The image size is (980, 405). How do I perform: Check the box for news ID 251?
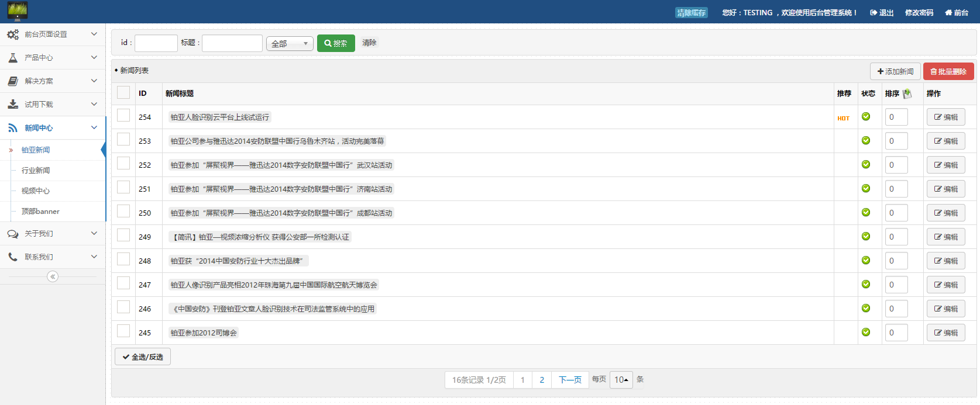pyautogui.click(x=123, y=187)
